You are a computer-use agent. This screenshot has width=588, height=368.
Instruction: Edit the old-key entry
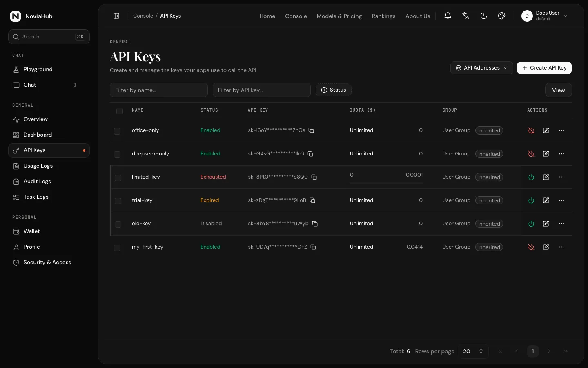[546, 224]
